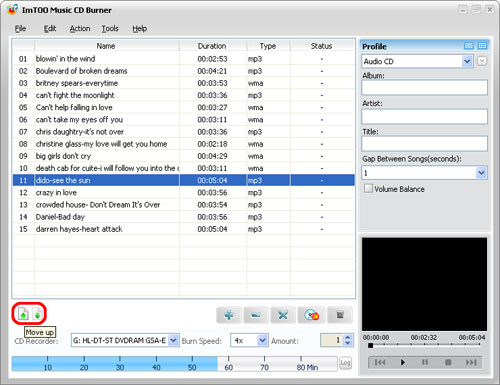The width and height of the screenshot is (500, 385).
Task: Close the ImTOO Music CD Burner window
Action: (x=489, y=10)
